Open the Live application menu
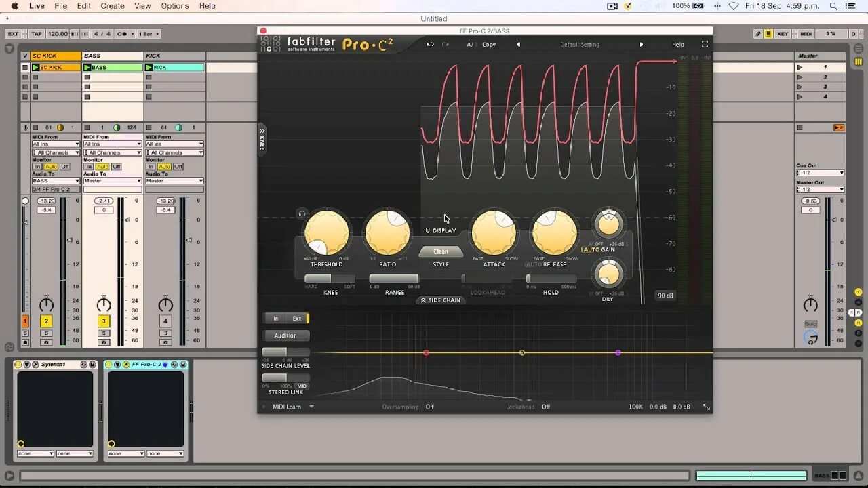The height and width of the screenshot is (488, 868). click(37, 6)
